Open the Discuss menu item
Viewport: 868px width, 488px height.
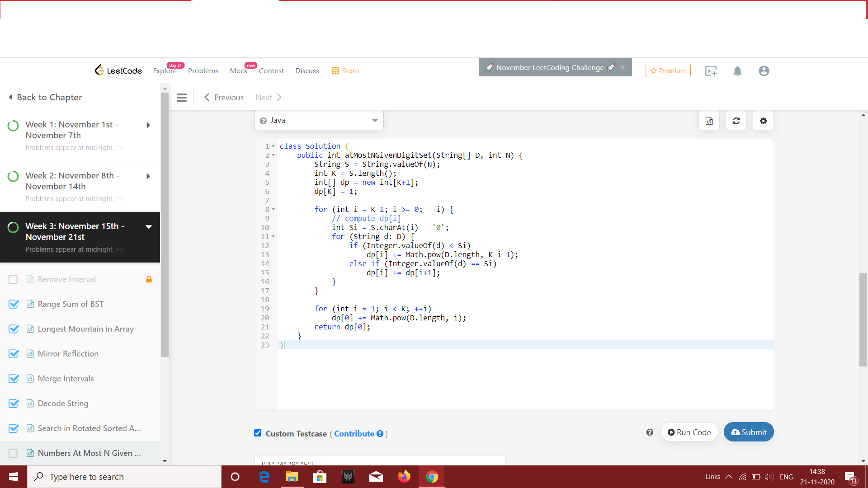point(307,71)
